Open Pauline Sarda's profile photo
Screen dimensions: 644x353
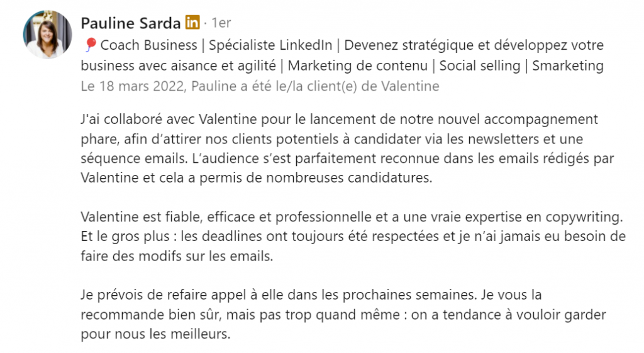coord(47,35)
